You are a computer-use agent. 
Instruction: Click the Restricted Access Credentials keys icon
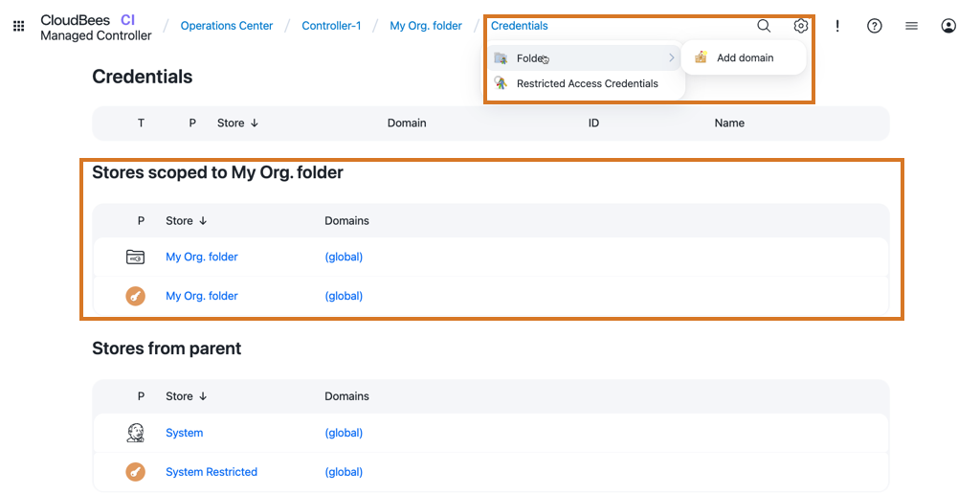point(501,83)
